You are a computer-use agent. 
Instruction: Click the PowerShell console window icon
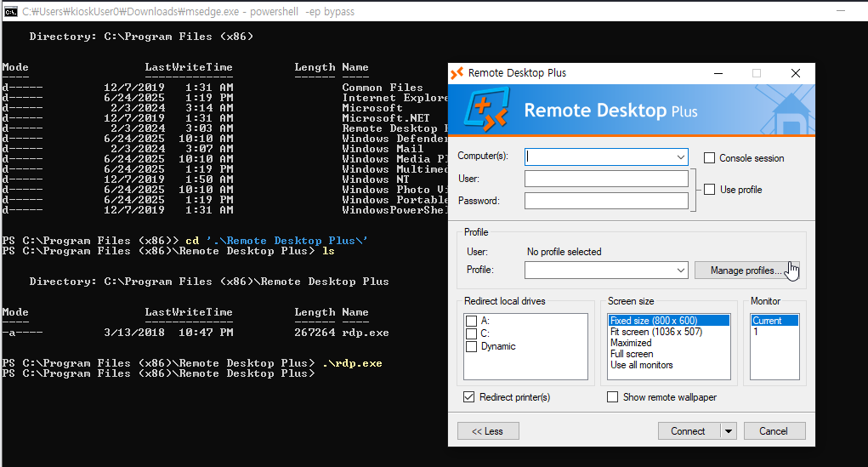[10, 11]
